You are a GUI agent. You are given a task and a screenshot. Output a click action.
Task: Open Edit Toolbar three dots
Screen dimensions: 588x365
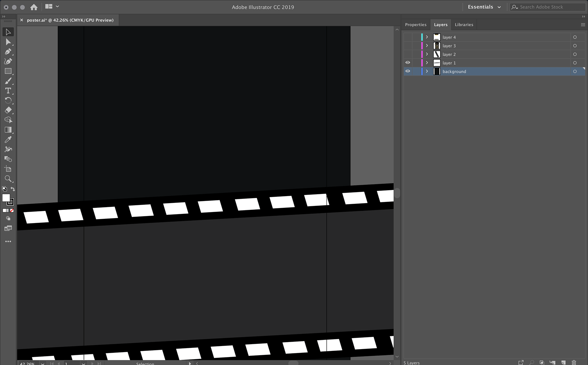click(x=8, y=241)
